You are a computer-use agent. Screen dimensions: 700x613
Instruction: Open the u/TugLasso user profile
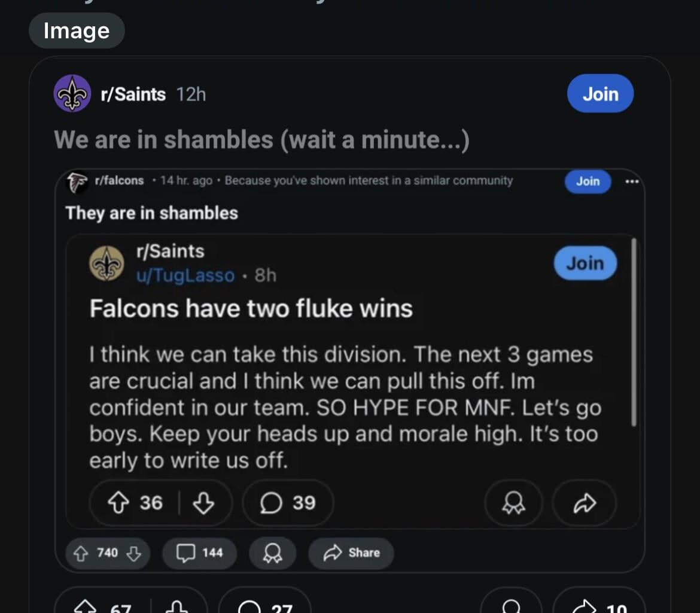[x=185, y=275]
